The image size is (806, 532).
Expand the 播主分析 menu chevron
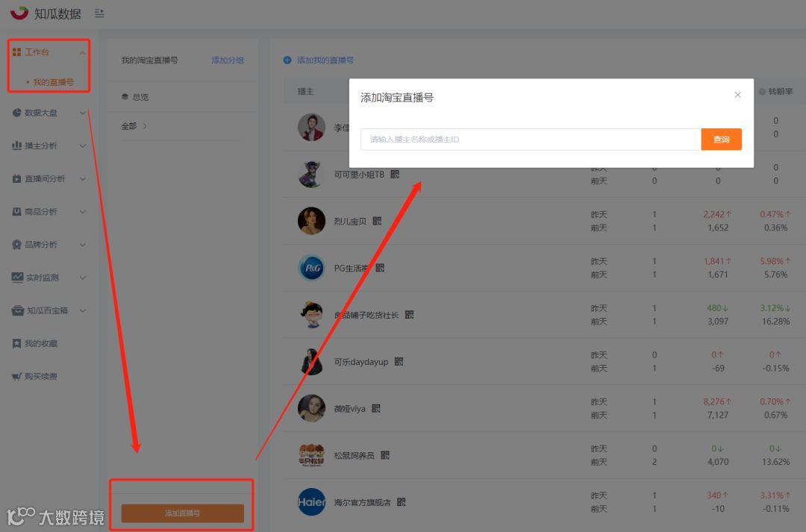click(x=82, y=146)
